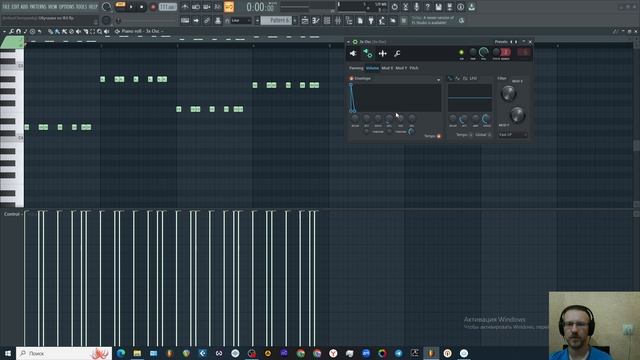Open the FILE menu
Screen dimensions: 640x360
point(6,7)
